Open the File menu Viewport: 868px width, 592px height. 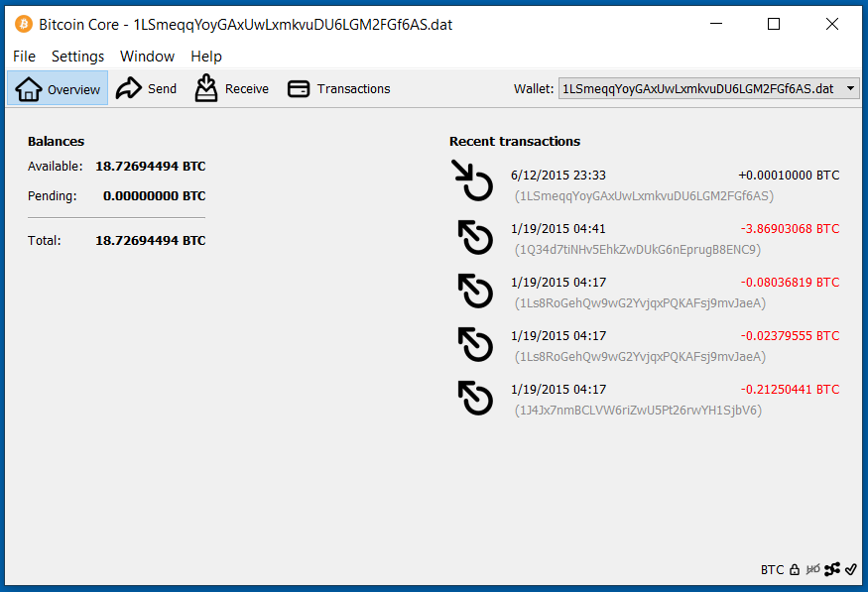point(24,57)
